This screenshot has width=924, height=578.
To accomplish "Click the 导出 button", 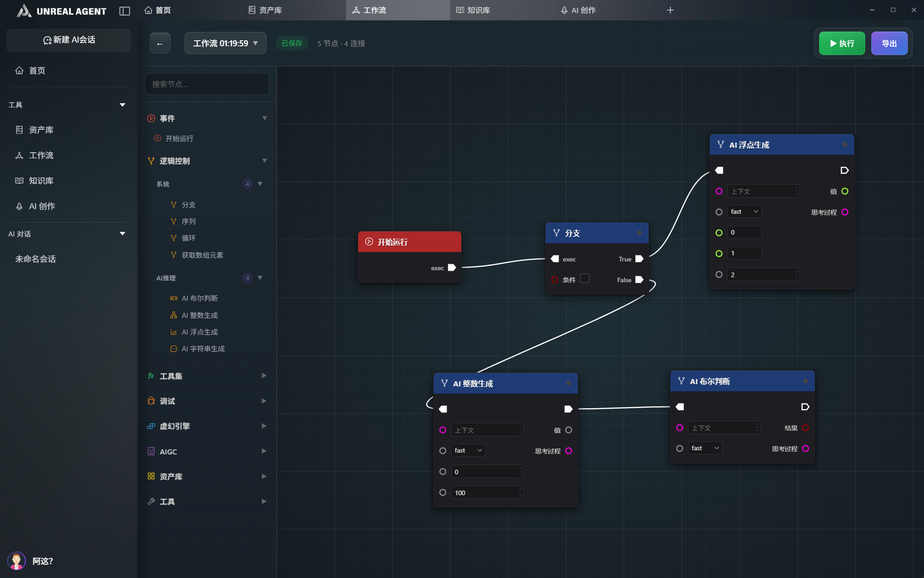I will 889,43.
